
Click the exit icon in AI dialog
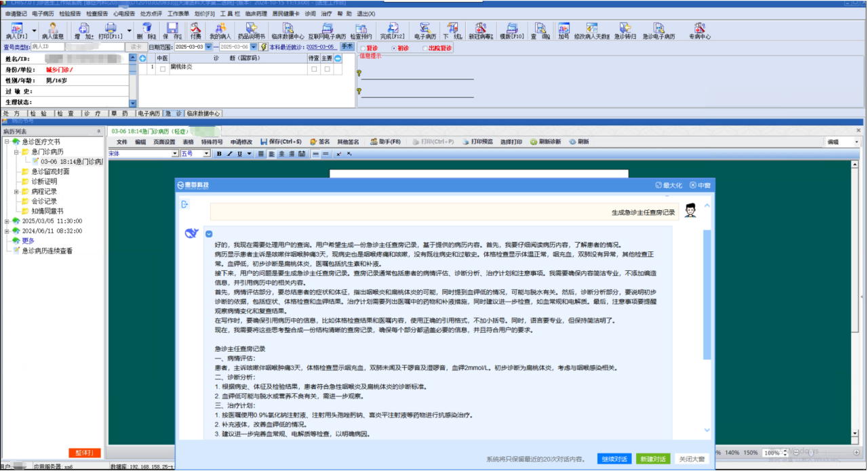click(184, 204)
